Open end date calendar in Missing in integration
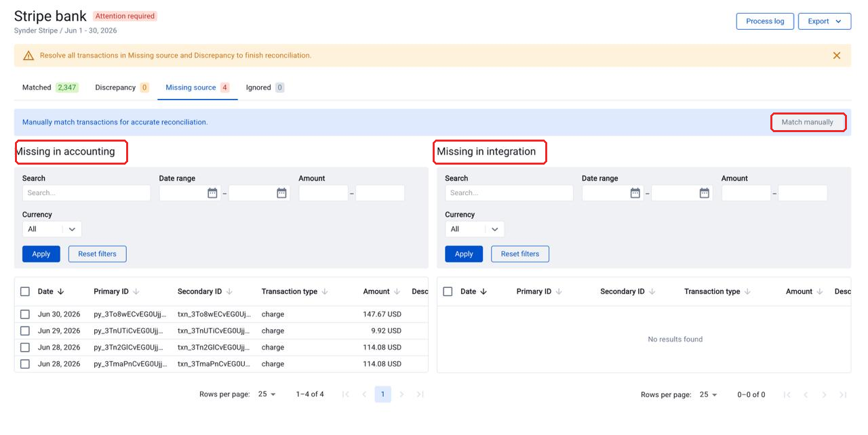 pos(705,193)
